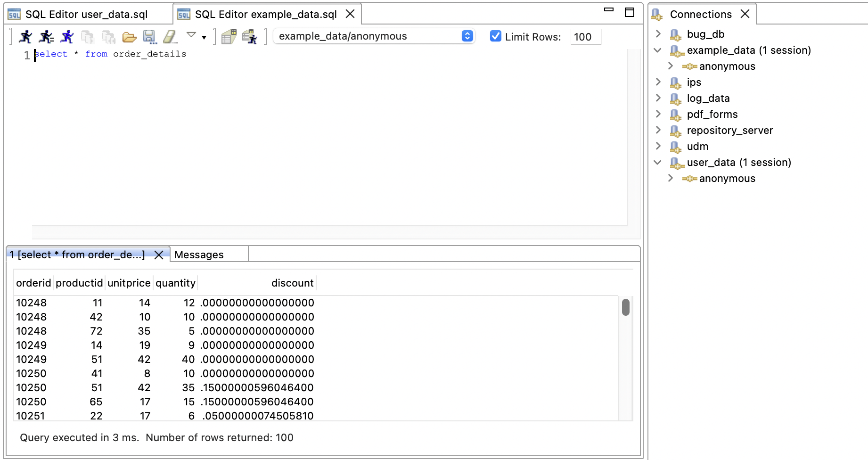Screen dimensions: 868x460
Task: Collapse the example_data connection session
Action: point(658,50)
